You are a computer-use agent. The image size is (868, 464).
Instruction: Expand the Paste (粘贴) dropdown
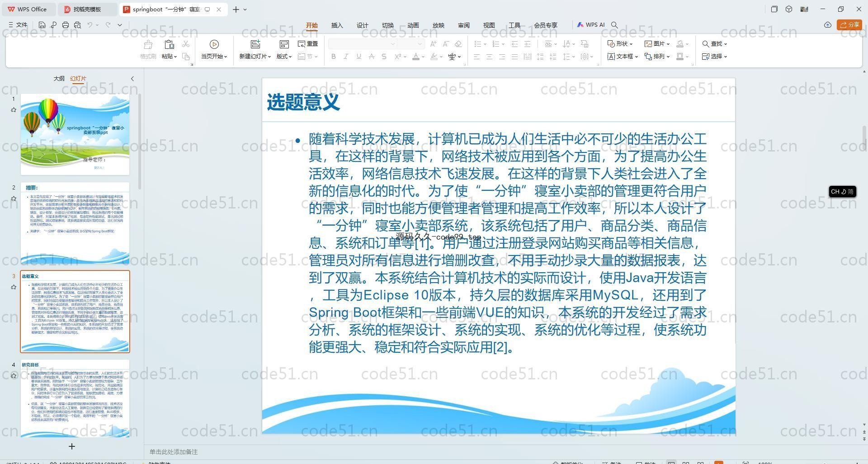point(169,57)
